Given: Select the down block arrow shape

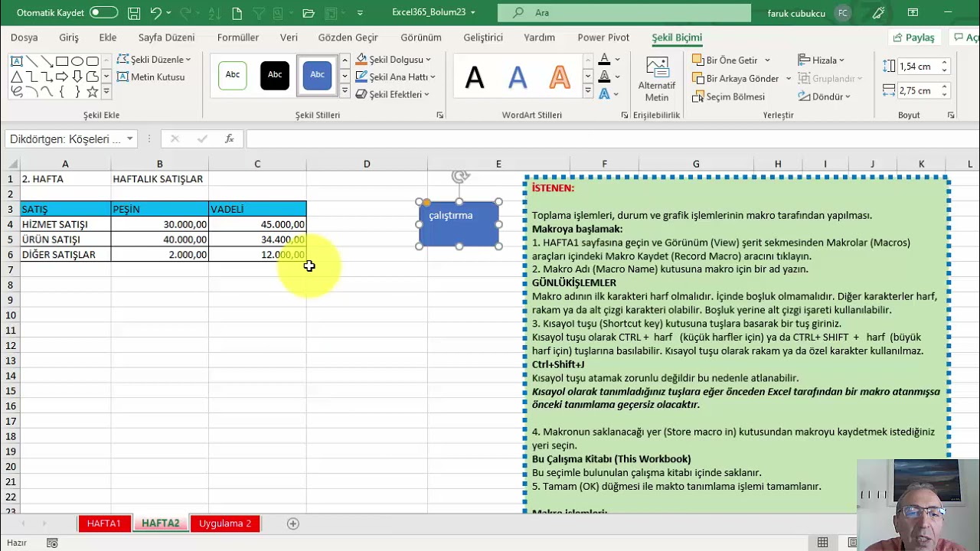Looking at the screenshot, I should 77,77.
